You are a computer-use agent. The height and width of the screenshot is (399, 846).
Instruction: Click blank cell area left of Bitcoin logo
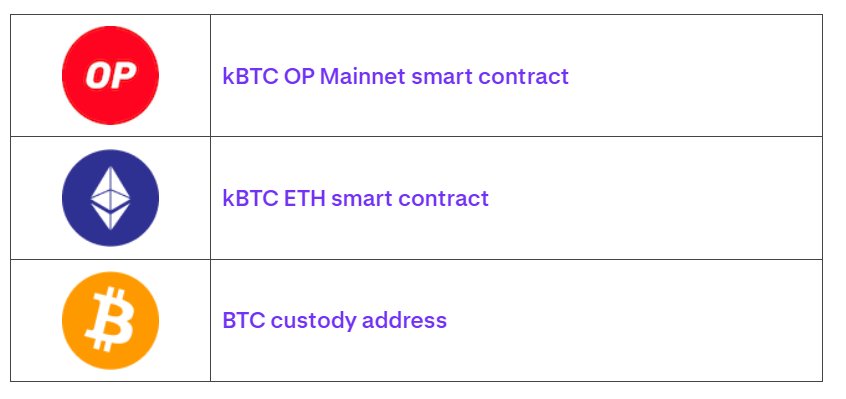tap(36, 320)
